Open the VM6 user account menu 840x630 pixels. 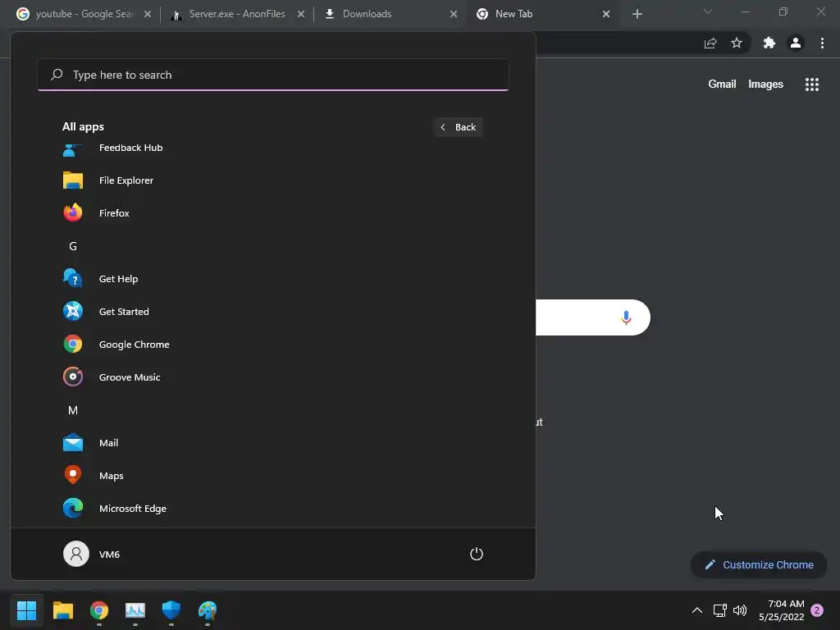click(92, 554)
